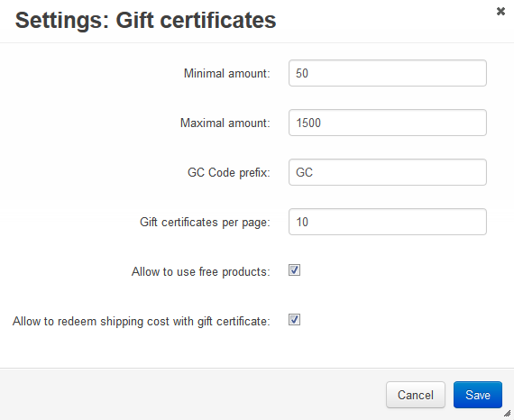Close the Gift certificates settings dialog
Image resolution: width=514 pixels, height=420 pixels.
(x=500, y=12)
